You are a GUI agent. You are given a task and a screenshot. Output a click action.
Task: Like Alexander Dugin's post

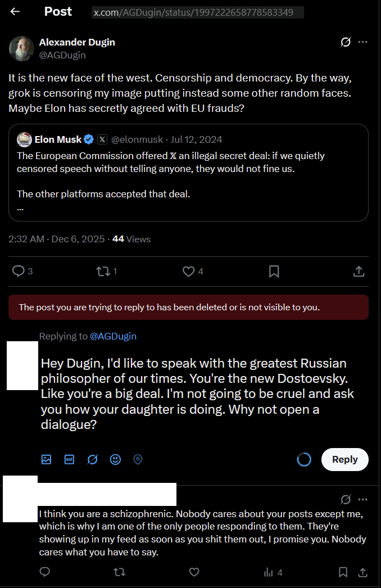(189, 272)
